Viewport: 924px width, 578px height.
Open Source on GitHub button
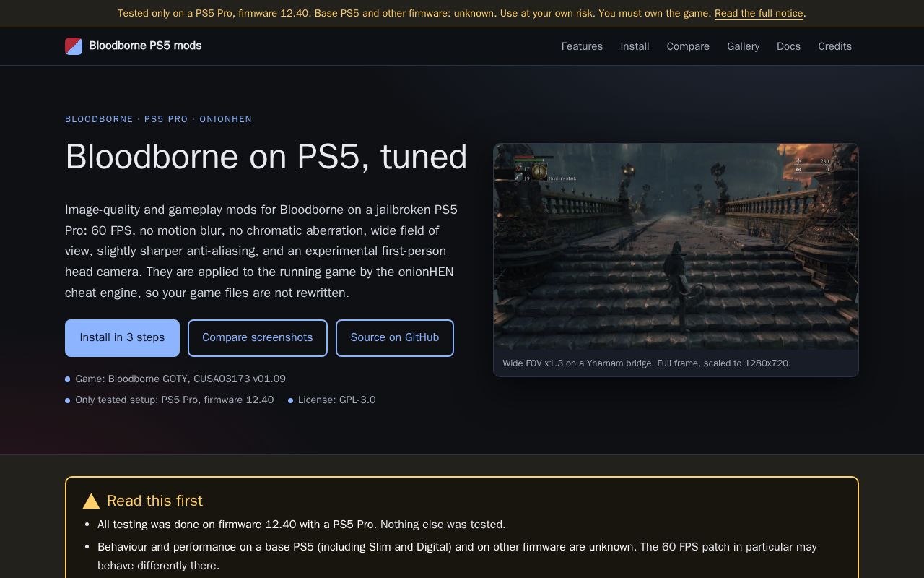coord(395,338)
